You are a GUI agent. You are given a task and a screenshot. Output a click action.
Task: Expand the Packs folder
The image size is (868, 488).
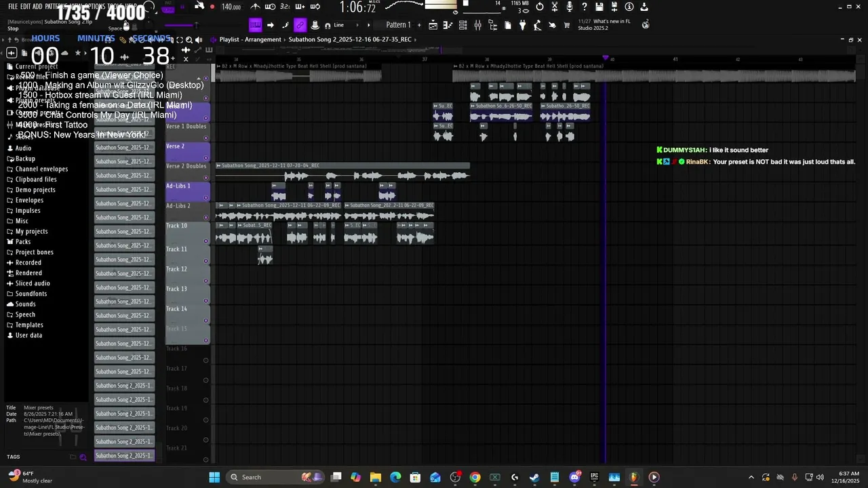23,241
